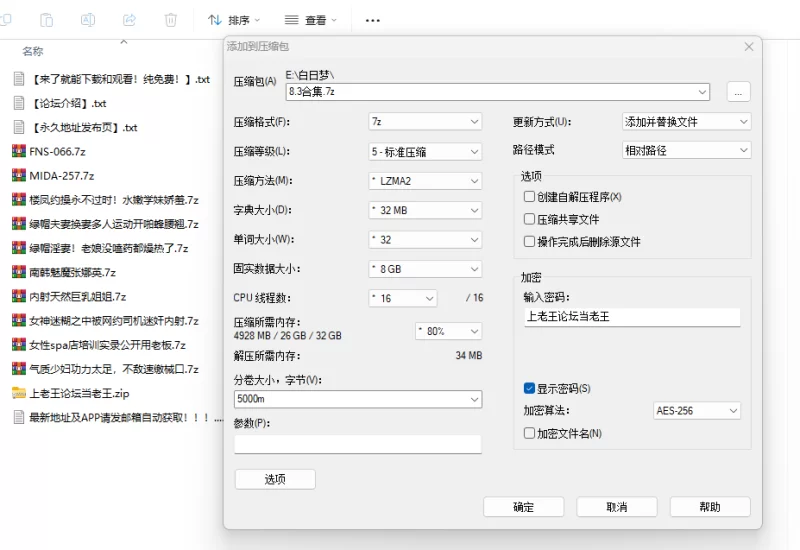
Task: Select the MIDA-257.7z archive icon
Action: point(19,176)
